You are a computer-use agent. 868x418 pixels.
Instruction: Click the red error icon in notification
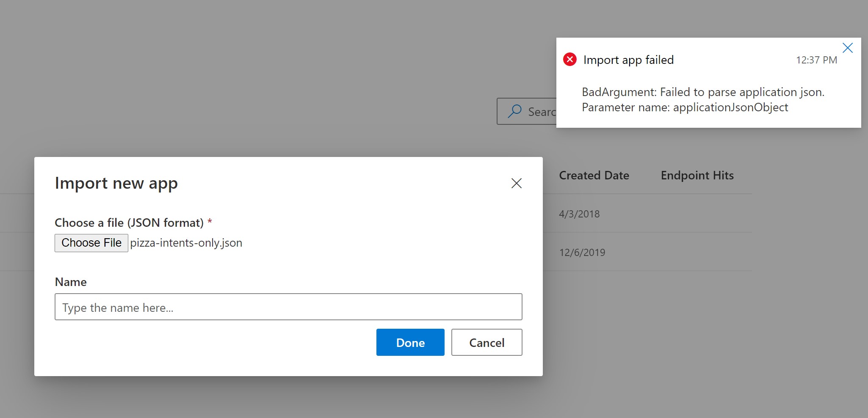[x=570, y=59]
